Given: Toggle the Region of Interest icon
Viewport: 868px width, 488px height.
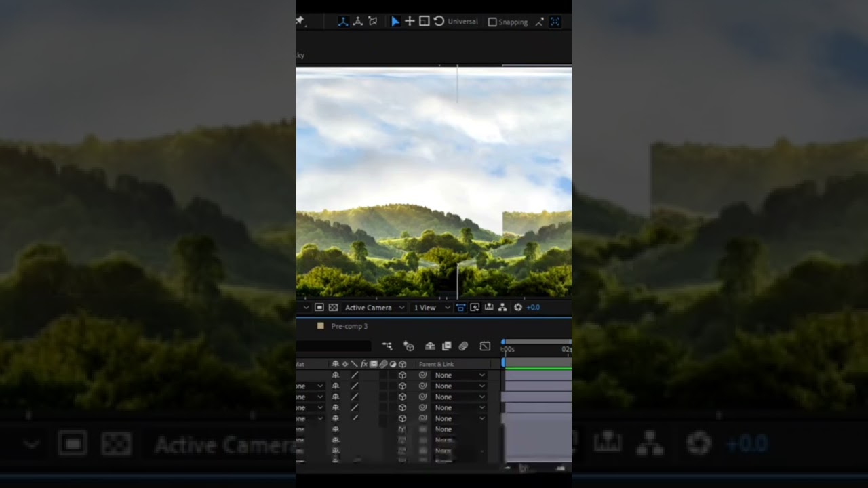Looking at the screenshot, I should [x=319, y=308].
